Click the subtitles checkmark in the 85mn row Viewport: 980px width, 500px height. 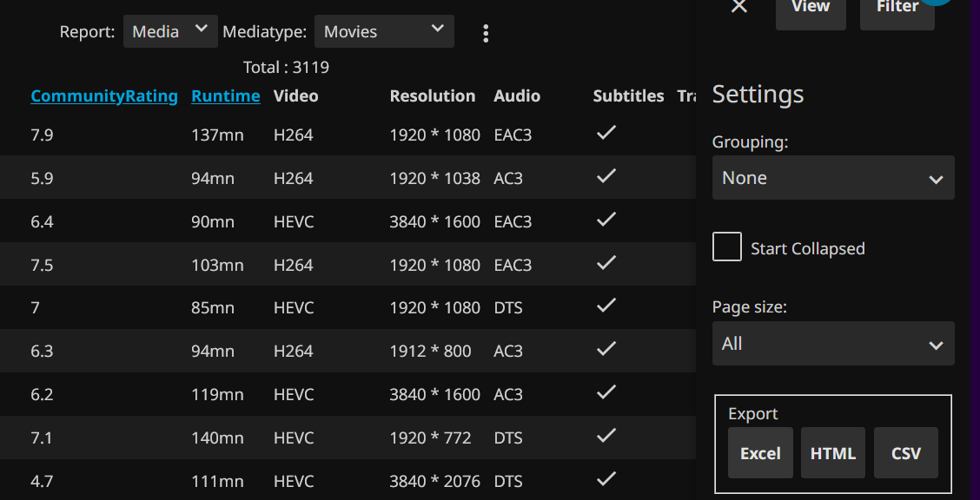click(606, 306)
